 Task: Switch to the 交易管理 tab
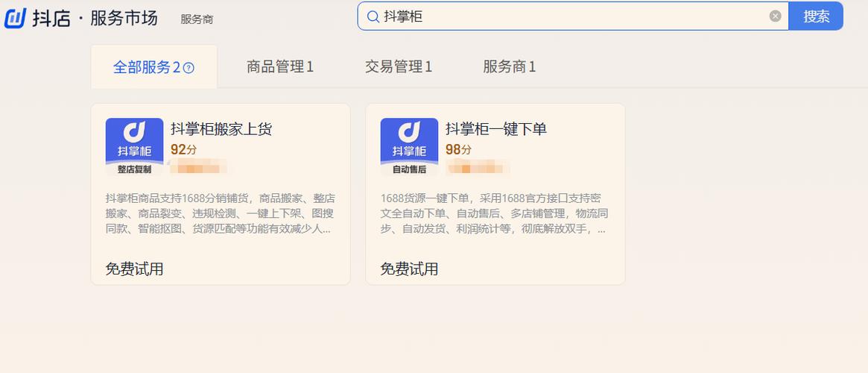(399, 67)
